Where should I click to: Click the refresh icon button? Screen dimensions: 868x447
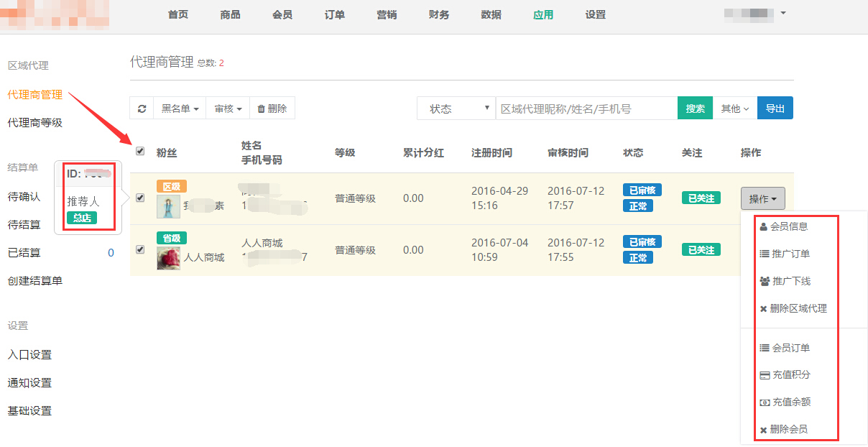tap(142, 109)
